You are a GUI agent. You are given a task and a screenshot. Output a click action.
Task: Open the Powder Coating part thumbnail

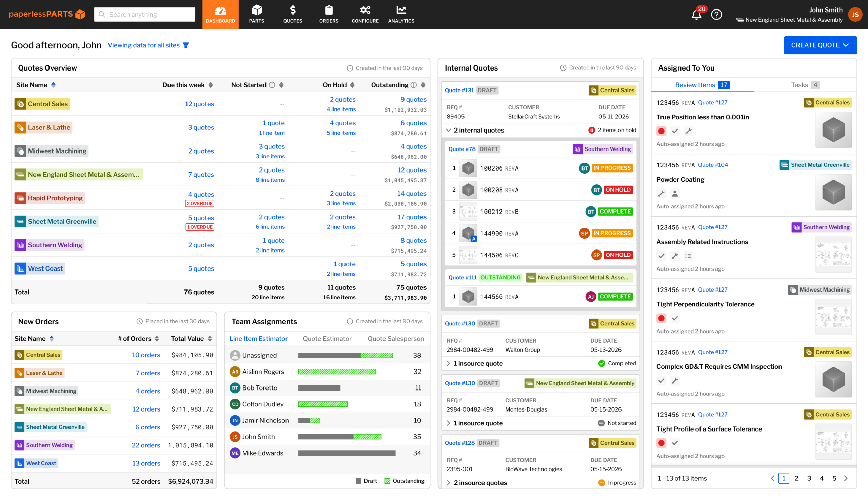point(833,192)
